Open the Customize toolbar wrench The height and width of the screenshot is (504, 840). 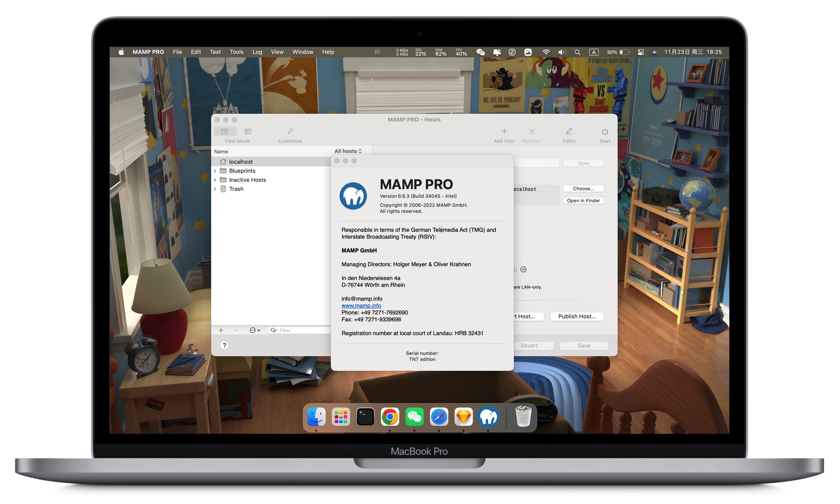click(290, 131)
